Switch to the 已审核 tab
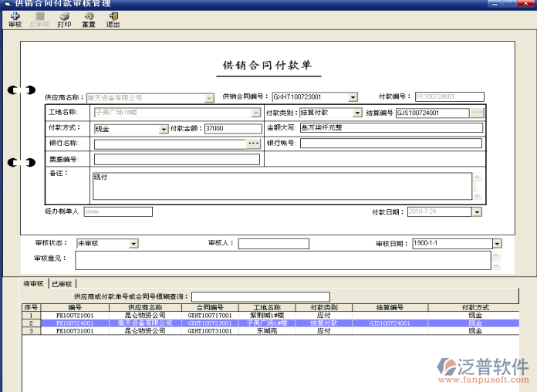 coord(62,284)
